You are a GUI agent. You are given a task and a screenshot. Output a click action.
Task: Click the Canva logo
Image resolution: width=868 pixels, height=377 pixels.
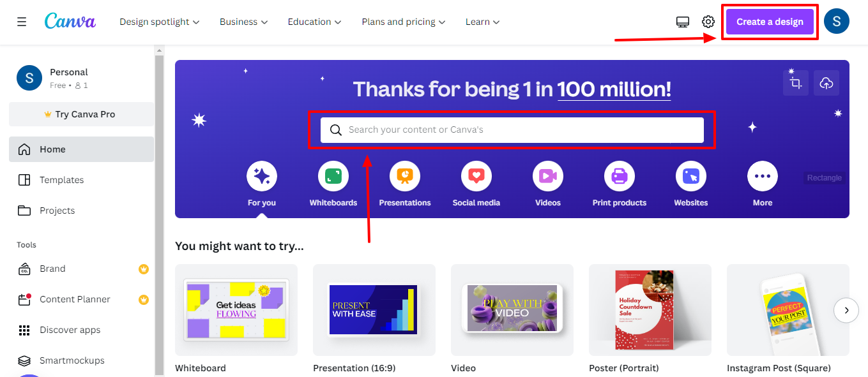[70, 21]
